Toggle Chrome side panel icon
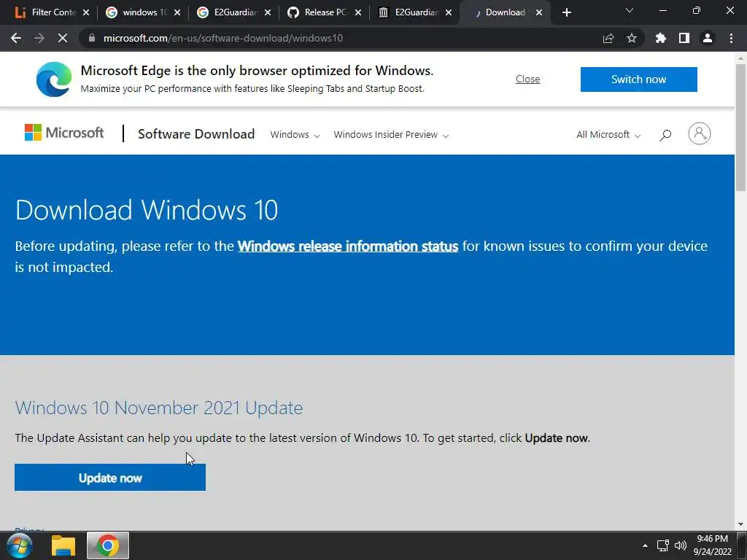747x560 pixels. point(684,38)
